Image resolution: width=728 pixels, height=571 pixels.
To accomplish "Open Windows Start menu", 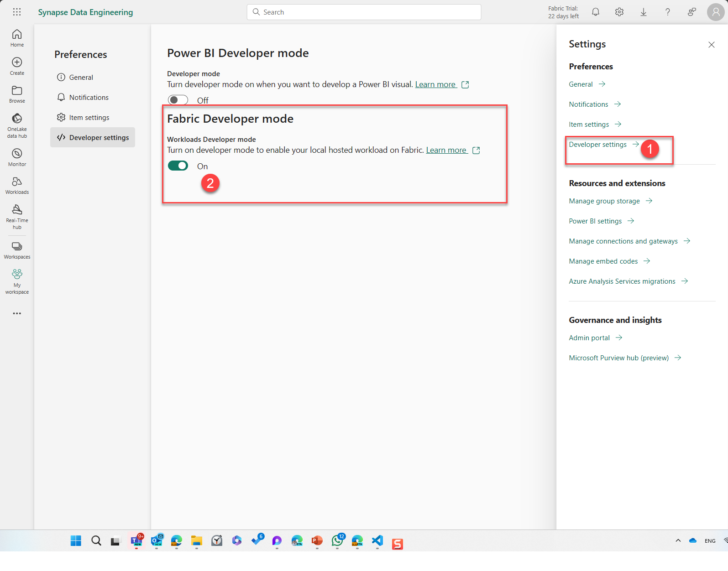I will point(76,541).
